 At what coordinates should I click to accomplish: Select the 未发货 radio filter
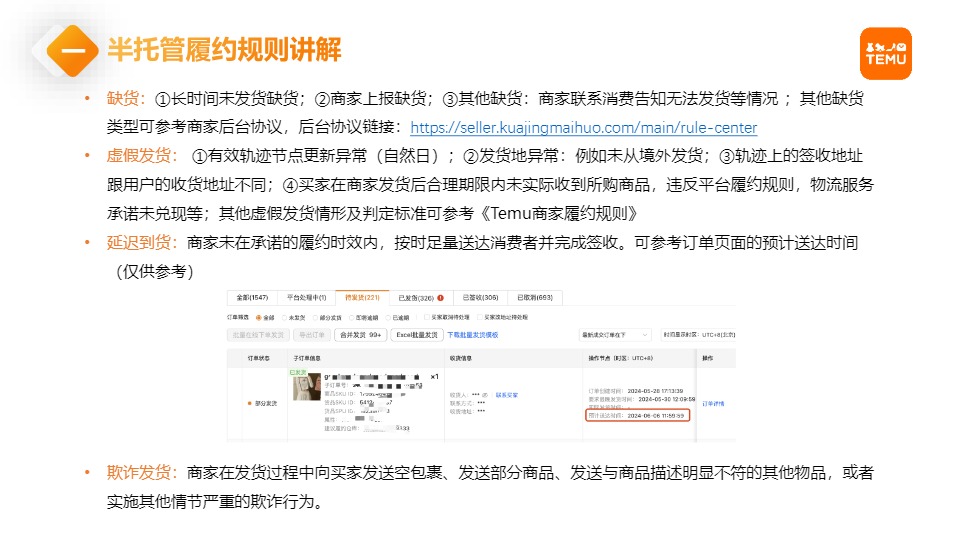[x=285, y=317]
